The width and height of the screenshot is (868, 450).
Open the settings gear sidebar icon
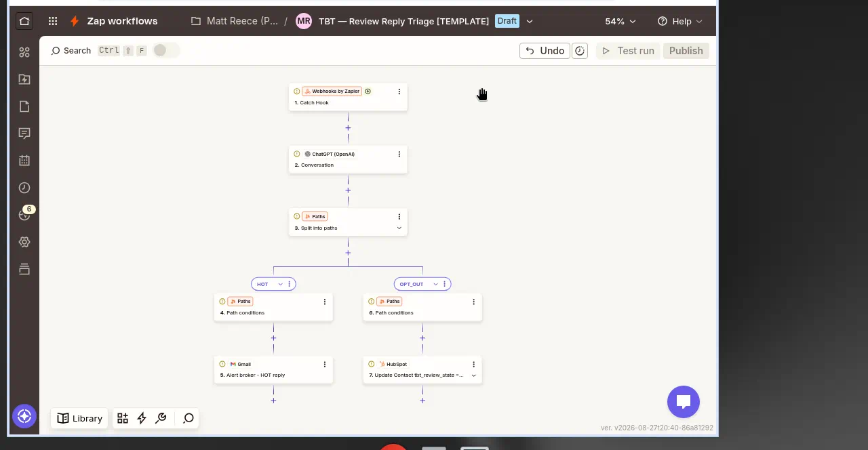[x=24, y=242]
